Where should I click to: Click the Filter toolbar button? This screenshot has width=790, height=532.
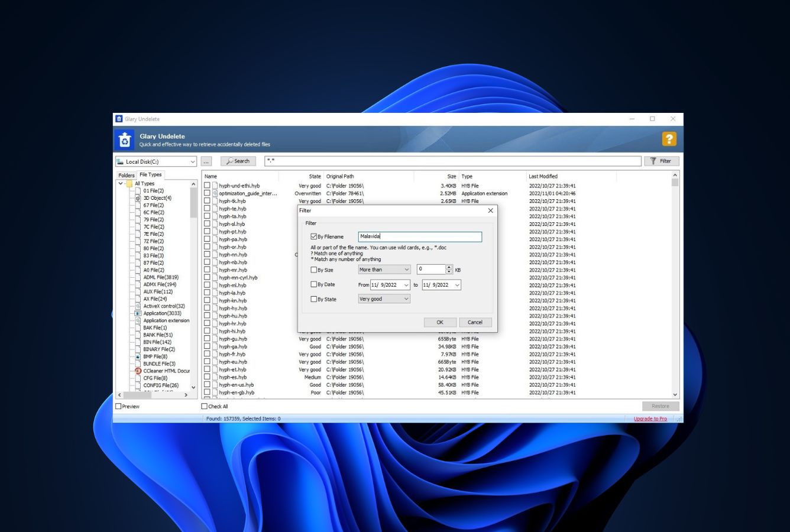point(661,161)
